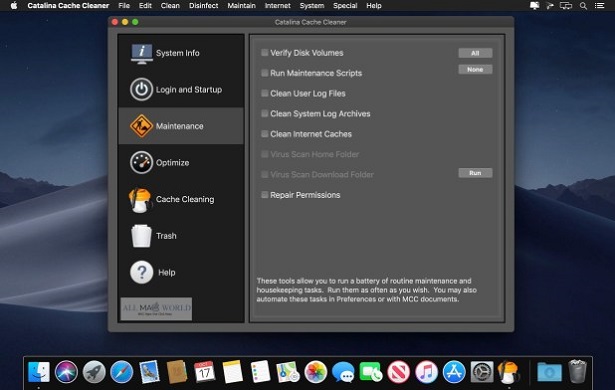Screen dimensions: 615x390
Task: Open the System Info monitor icon
Action: [x=142, y=54]
